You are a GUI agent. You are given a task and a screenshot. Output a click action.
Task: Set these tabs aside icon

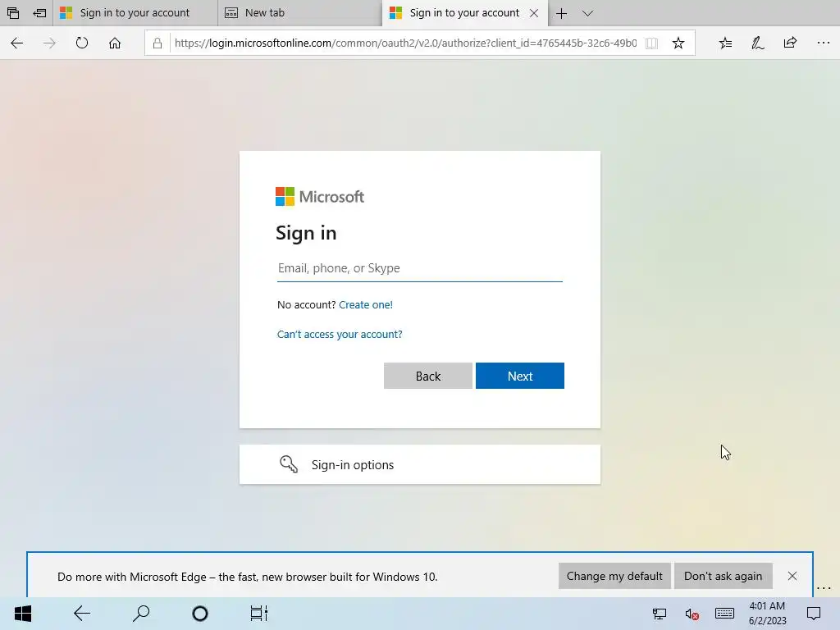click(39, 13)
